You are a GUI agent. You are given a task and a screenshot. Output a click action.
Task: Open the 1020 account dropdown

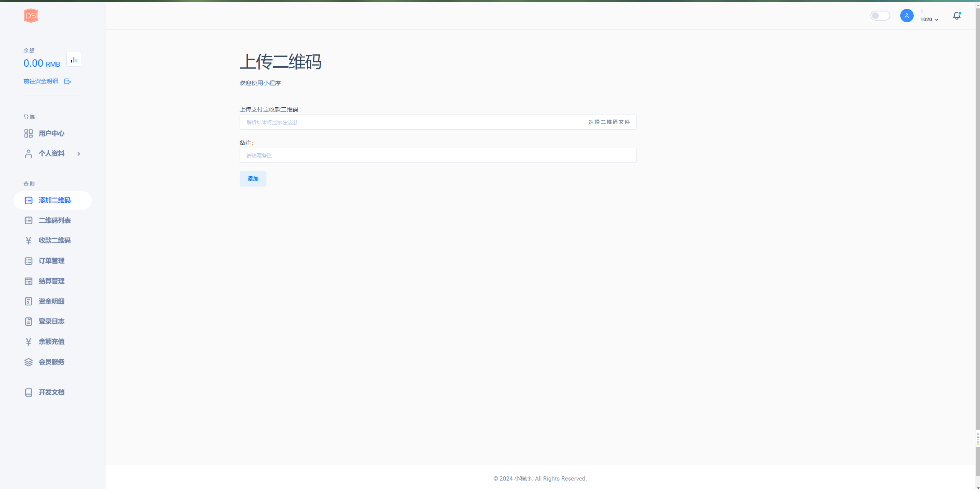pos(929,20)
